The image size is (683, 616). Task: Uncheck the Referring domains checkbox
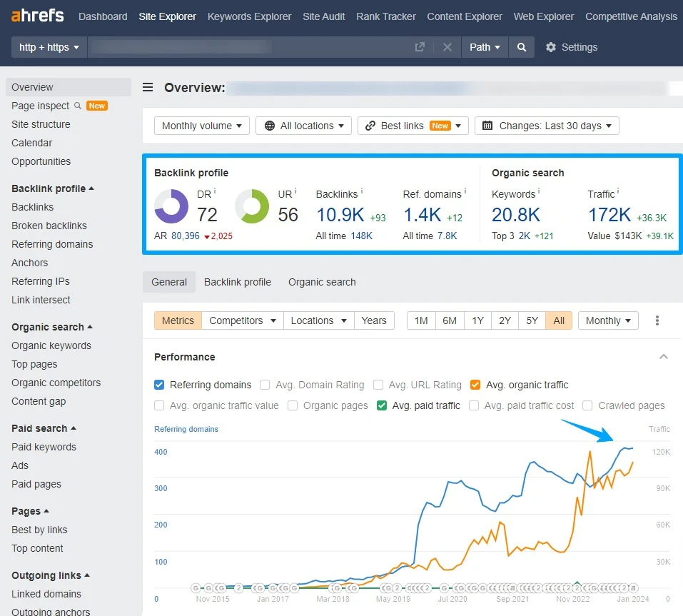tap(159, 385)
